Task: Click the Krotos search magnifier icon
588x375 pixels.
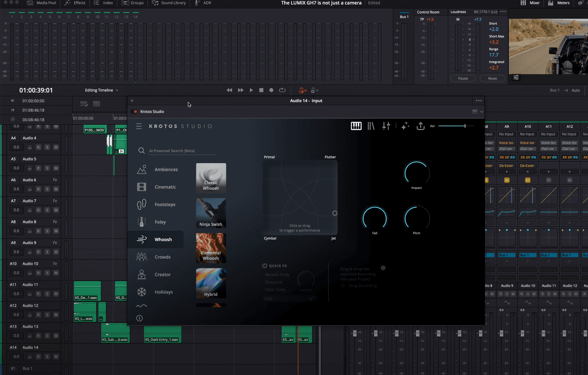Action: tap(141, 150)
